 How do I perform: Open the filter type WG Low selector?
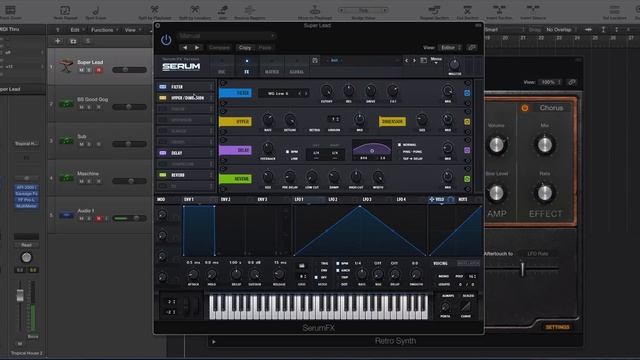tap(283, 93)
